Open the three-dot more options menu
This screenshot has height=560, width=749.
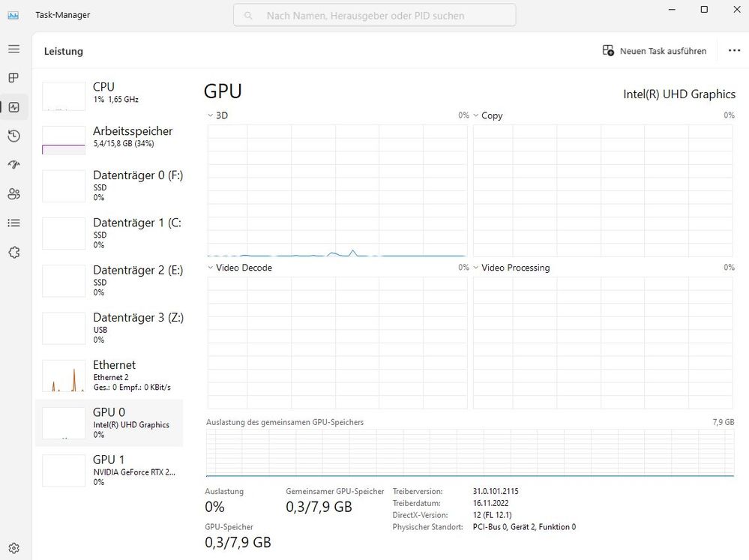[734, 51]
